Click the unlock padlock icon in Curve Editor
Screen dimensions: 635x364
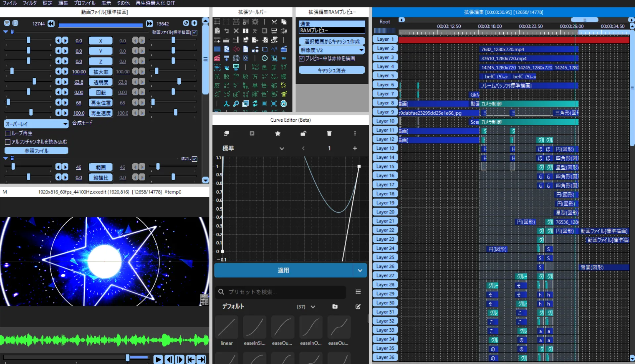pos(303,133)
